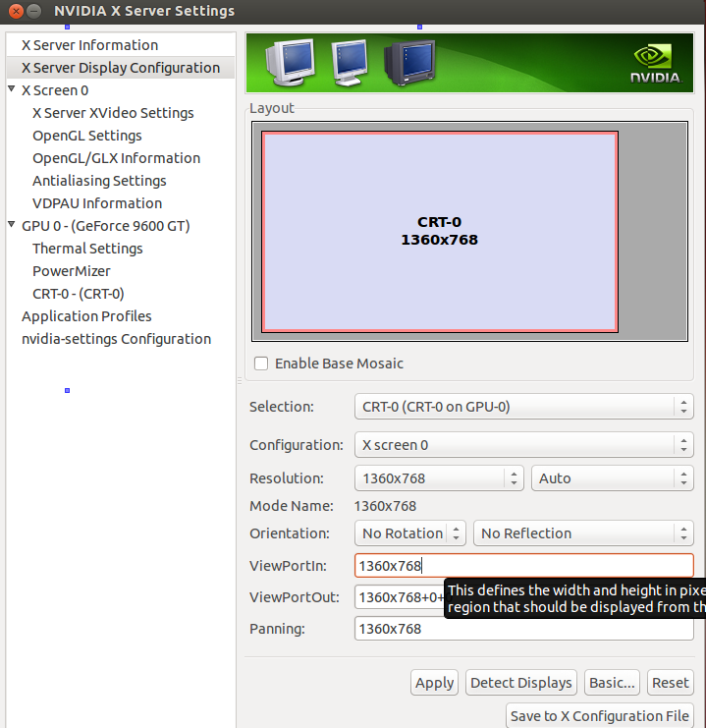
Task: Open the Configuration dropdown X screen 0
Action: [x=524, y=445]
